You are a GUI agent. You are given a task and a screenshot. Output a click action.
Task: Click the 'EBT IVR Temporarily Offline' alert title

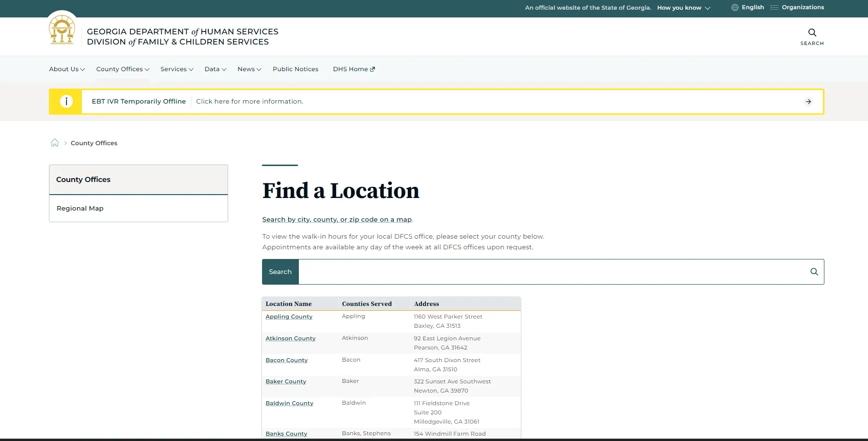(x=139, y=101)
